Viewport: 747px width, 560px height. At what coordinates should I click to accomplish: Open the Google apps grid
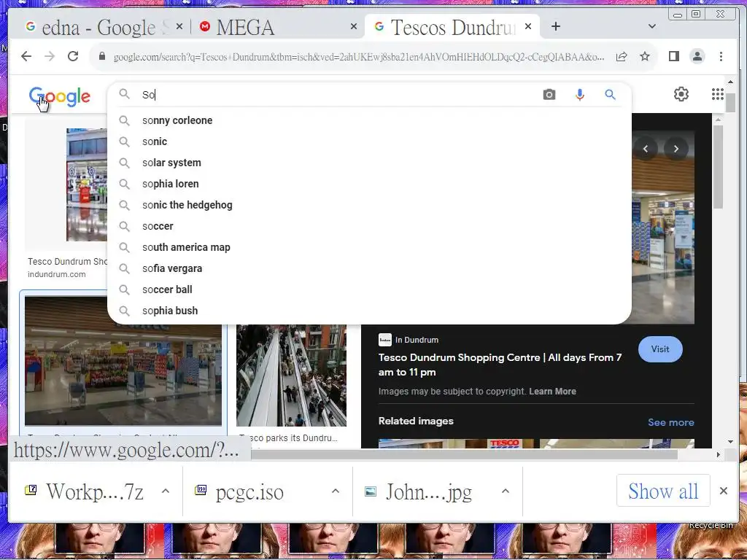(718, 94)
